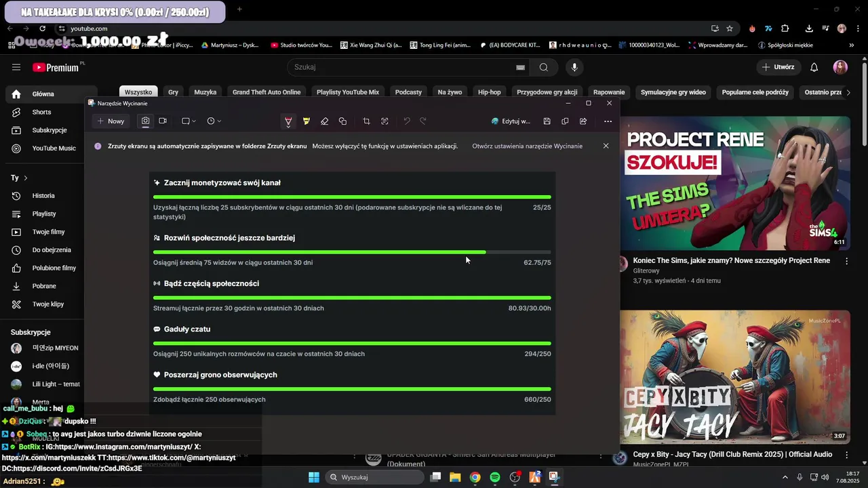Screen dimensions: 868x488
Task: Select the Gry filter chip
Action: (174, 92)
